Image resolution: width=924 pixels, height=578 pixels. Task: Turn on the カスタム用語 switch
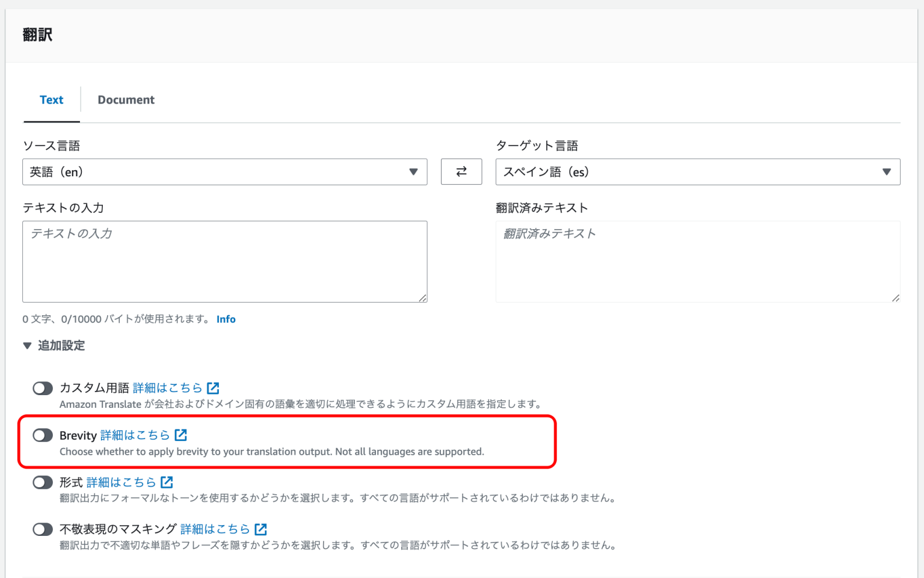click(42, 388)
